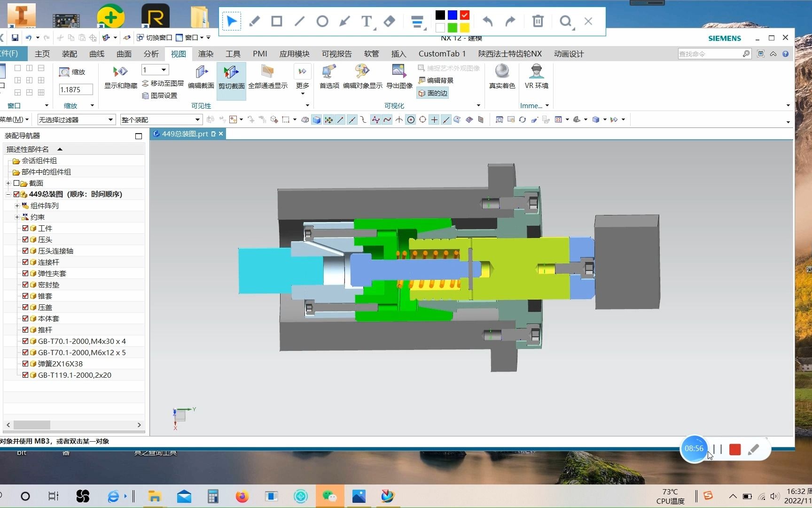
Task: Click the 切换窗口 button
Action: (154, 38)
